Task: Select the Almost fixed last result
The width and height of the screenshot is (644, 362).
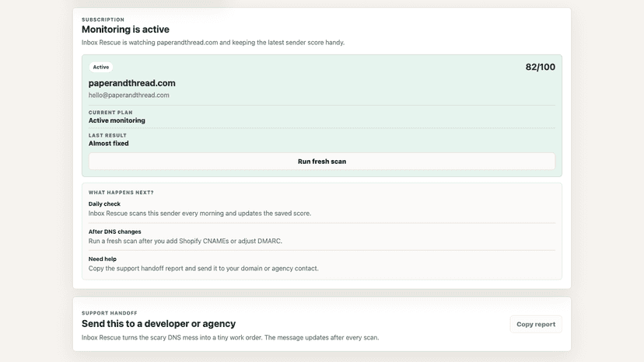Action: coord(108,144)
